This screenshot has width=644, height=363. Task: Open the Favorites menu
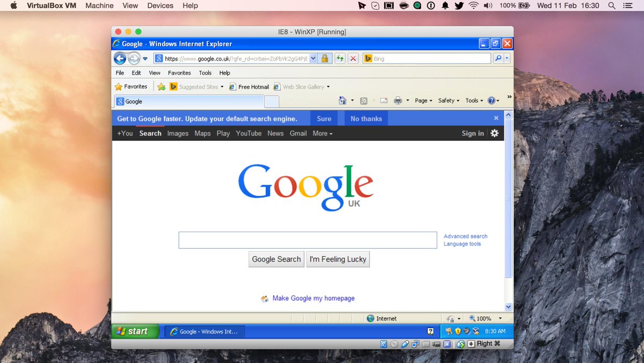pos(179,73)
